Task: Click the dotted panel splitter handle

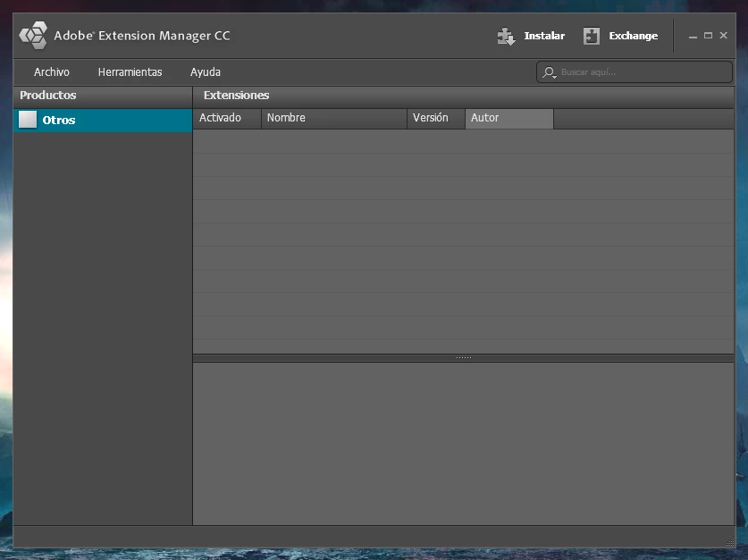Action: click(x=464, y=357)
